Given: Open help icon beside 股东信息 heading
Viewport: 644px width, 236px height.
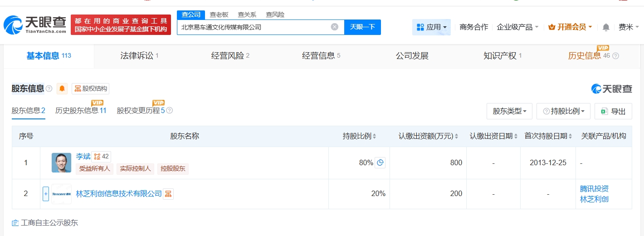Looking at the screenshot, I should 49,88.
